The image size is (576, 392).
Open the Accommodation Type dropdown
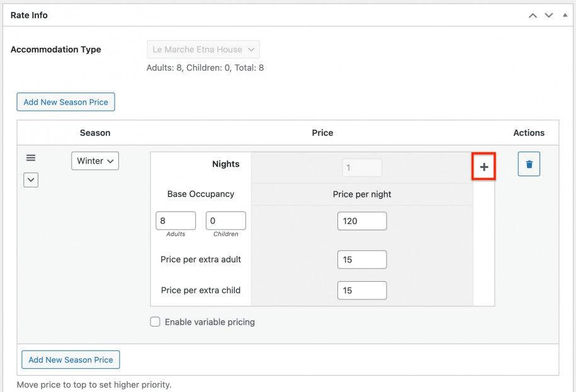[x=203, y=50]
